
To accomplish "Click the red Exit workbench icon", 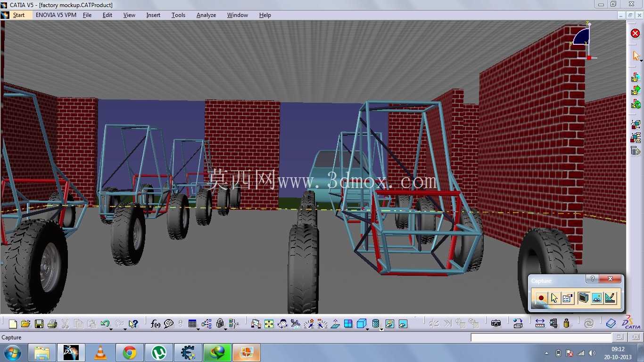I will coord(635,33).
